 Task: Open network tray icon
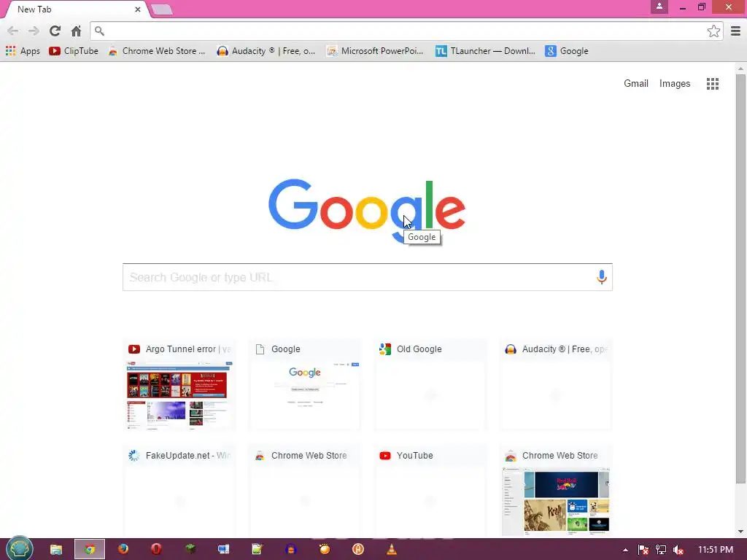click(x=661, y=550)
